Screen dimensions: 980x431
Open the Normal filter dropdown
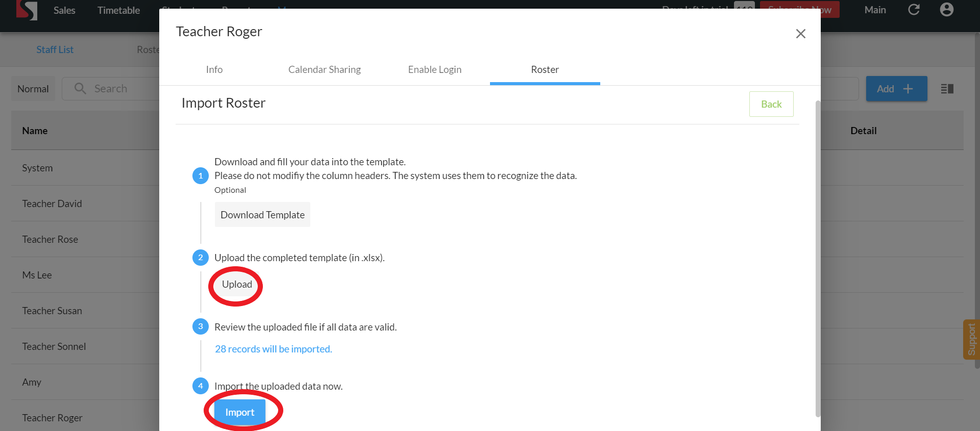click(x=33, y=89)
